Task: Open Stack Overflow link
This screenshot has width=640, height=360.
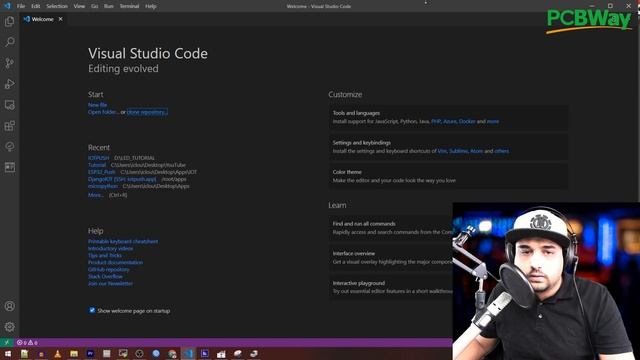Action: [105, 276]
